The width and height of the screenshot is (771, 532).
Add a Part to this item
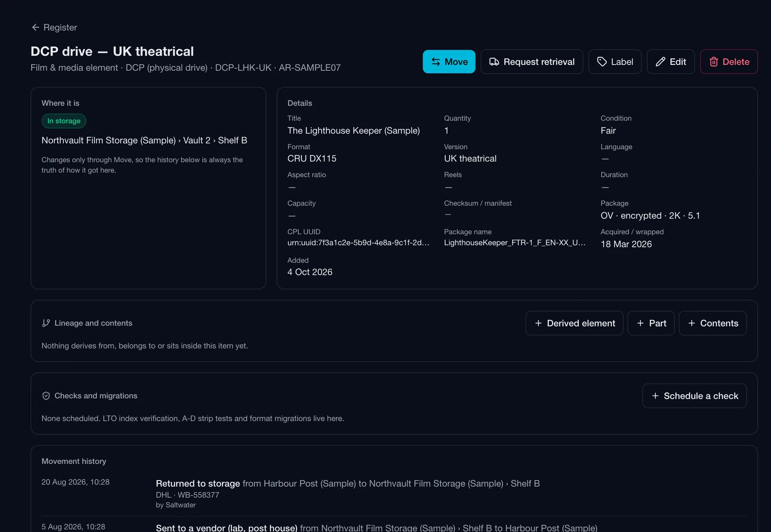point(651,323)
